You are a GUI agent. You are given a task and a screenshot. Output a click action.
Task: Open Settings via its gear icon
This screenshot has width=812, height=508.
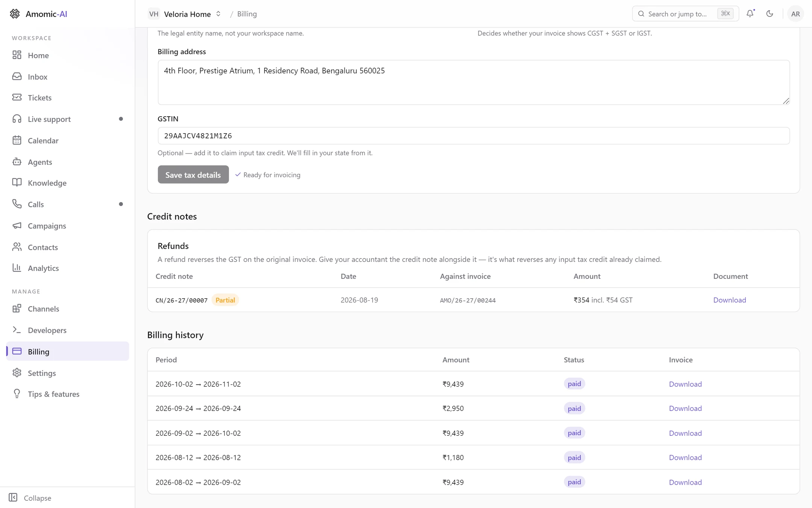pos(17,373)
